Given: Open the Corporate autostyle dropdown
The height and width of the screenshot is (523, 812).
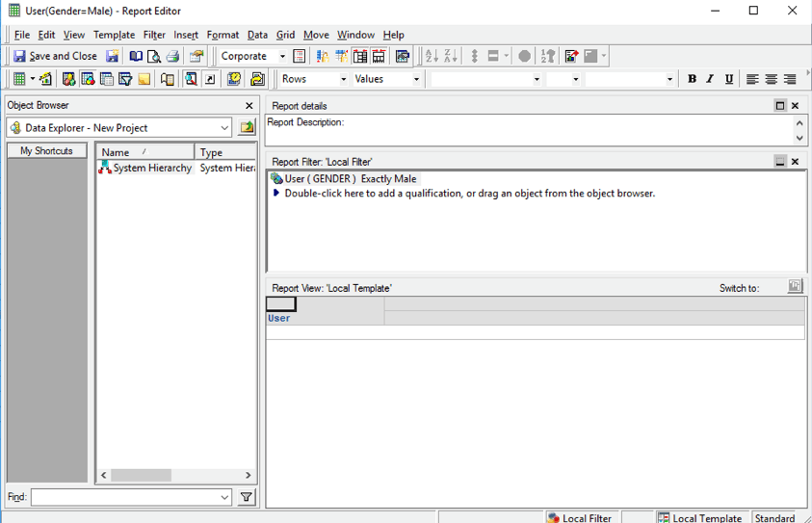Looking at the screenshot, I should pos(282,57).
